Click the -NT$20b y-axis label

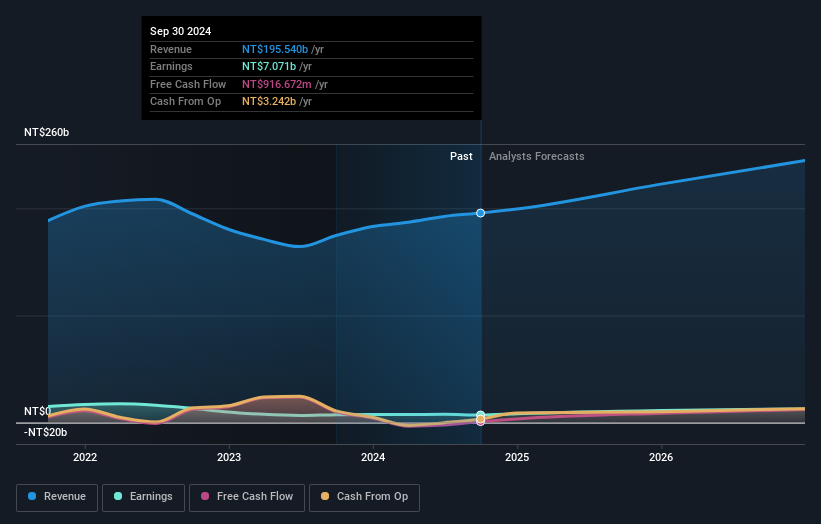click(46, 432)
